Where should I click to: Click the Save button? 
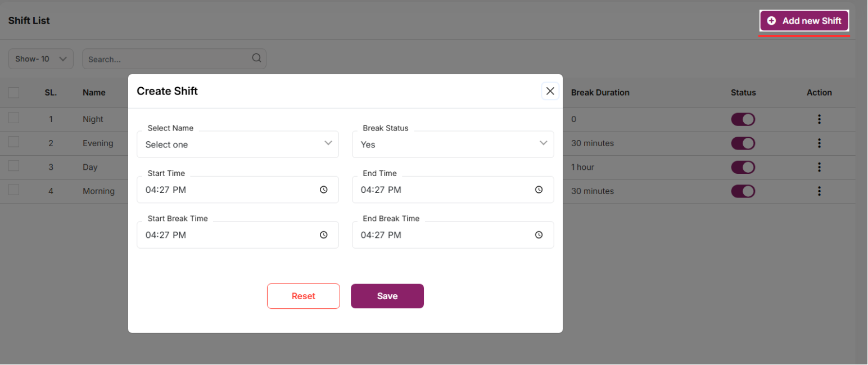click(x=387, y=296)
